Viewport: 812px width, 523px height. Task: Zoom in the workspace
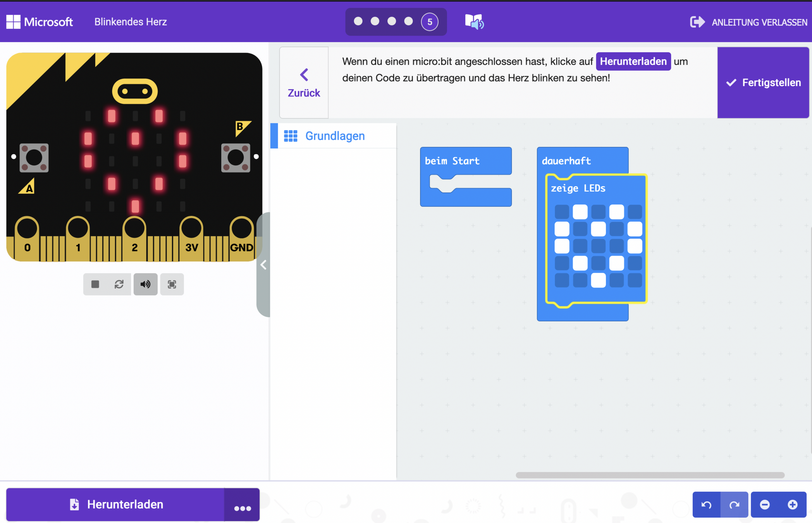click(793, 504)
